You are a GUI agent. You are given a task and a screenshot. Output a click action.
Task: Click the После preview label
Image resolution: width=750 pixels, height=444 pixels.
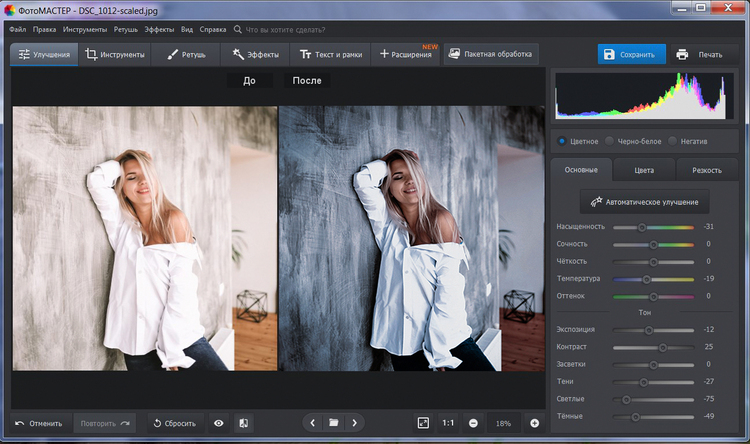[x=307, y=80]
